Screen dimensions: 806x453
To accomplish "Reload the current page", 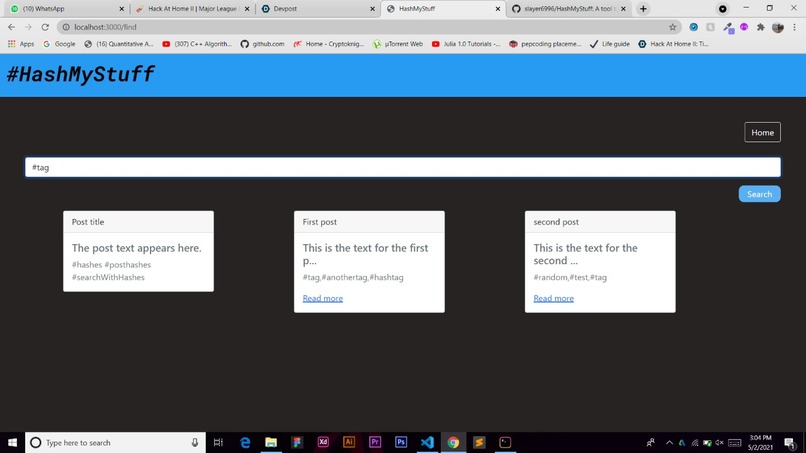I will 45,27.
